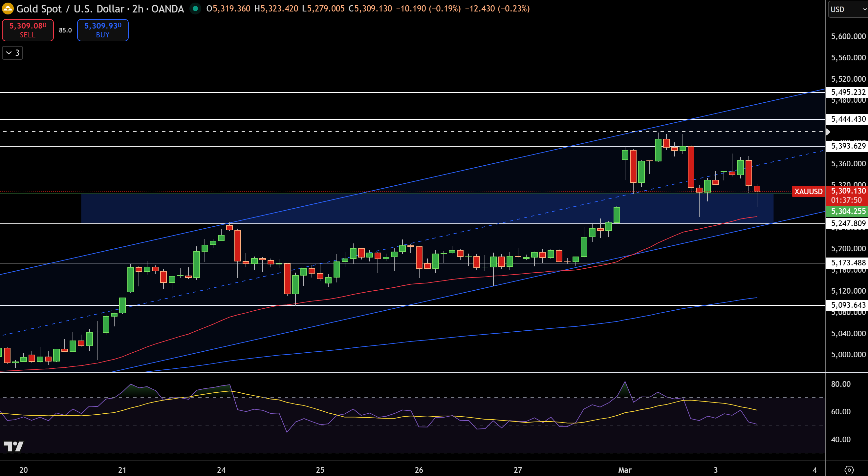The width and height of the screenshot is (868, 476).
Task: Select the 5,444.430 price level label
Action: (x=847, y=119)
